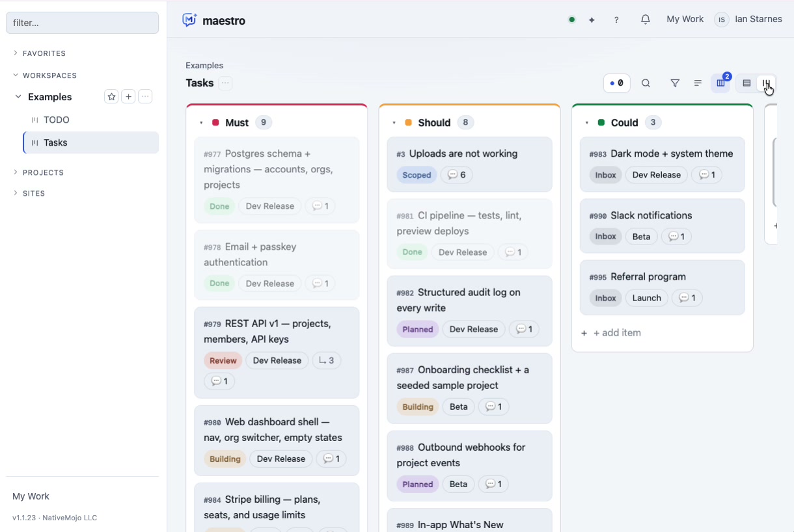Open card #981 CI pipeline
The width and height of the screenshot is (794, 532).
469,233
